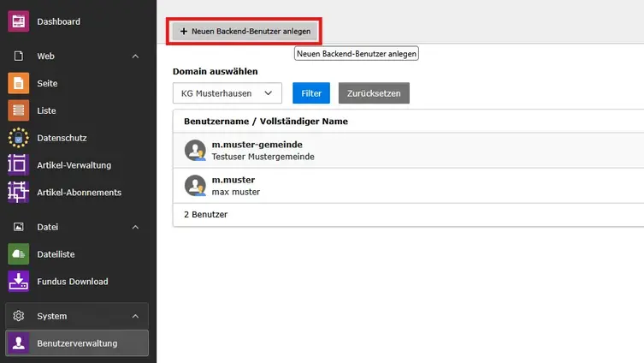Collapse the Web menu section
Viewport: 644px width, 363px height.
point(135,57)
